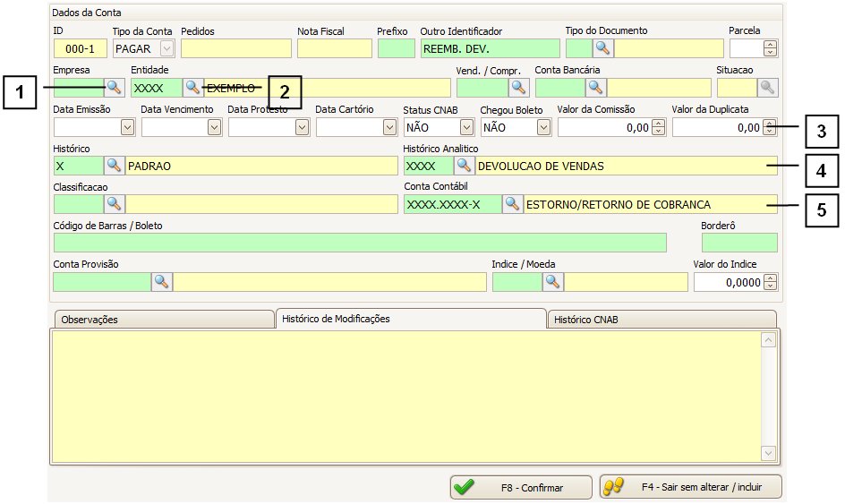The width and height of the screenshot is (845, 504).
Task: Click the Classificacao search icon
Action: (x=115, y=204)
